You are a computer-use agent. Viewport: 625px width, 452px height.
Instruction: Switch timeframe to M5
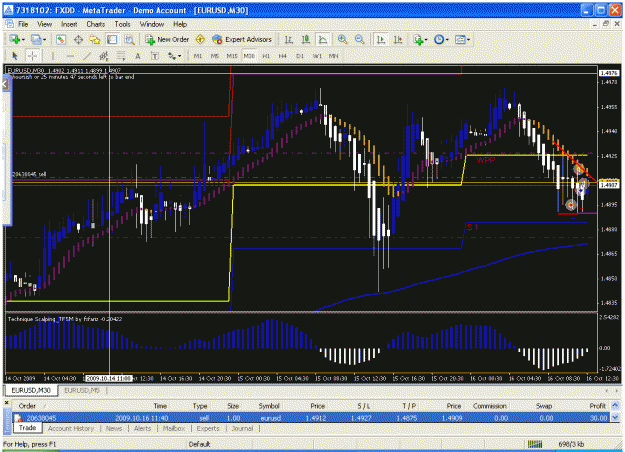214,56
